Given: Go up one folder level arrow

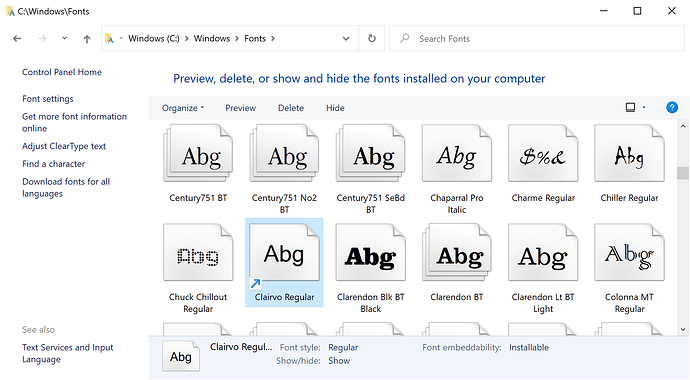Looking at the screenshot, I should pyautogui.click(x=87, y=39).
